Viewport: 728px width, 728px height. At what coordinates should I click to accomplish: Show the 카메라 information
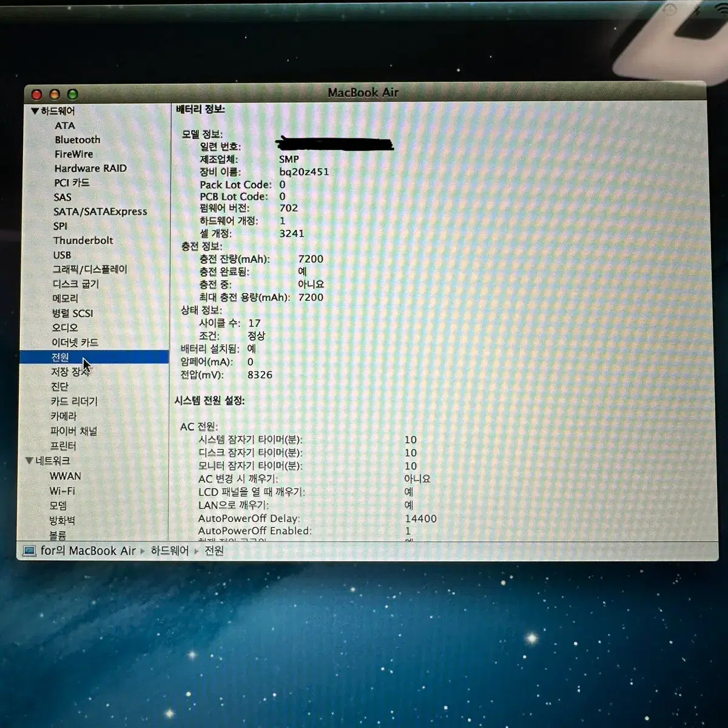pos(63,416)
